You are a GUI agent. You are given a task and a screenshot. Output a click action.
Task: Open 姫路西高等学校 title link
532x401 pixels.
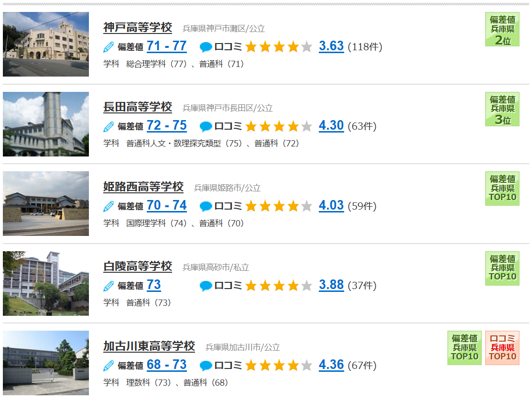[x=143, y=187]
